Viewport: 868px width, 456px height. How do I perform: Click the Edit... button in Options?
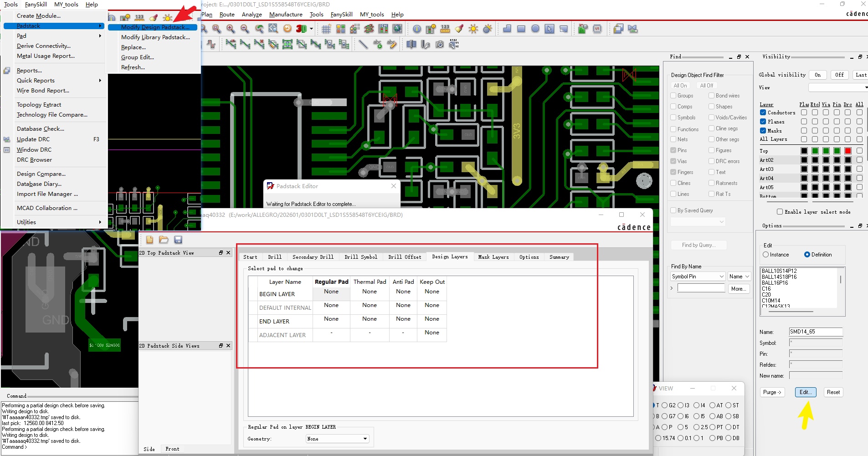coord(806,392)
